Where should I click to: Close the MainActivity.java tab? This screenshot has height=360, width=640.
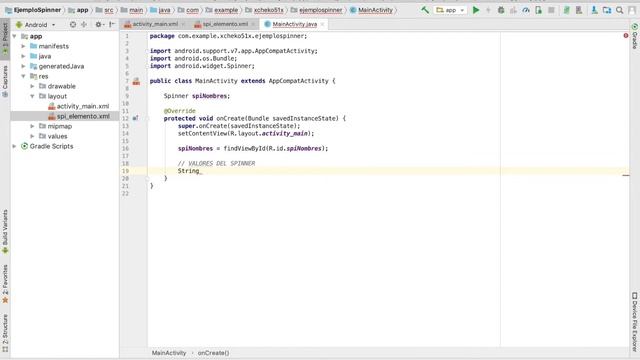tap(322, 24)
